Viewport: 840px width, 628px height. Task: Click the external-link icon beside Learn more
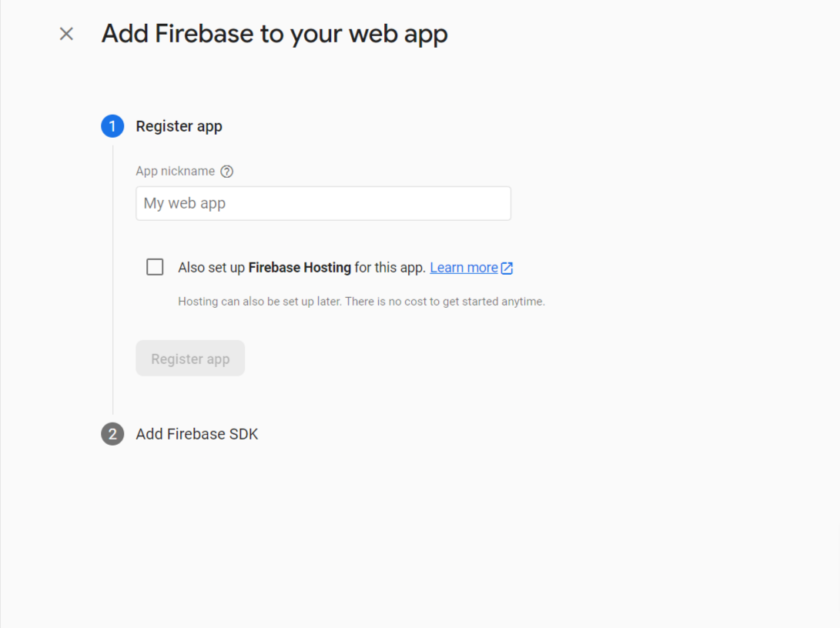click(x=507, y=268)
